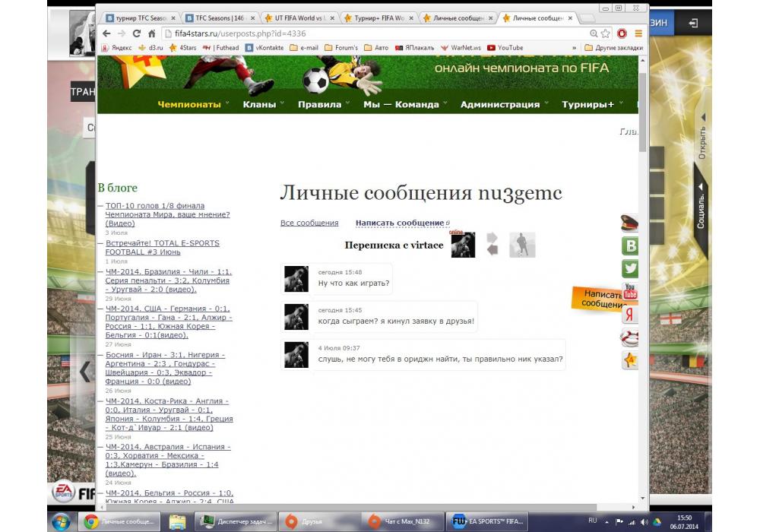Expand the Кланы navigation dropdown
The height and width of the screenshot is (532, 760).
click(x=259, y=105)
